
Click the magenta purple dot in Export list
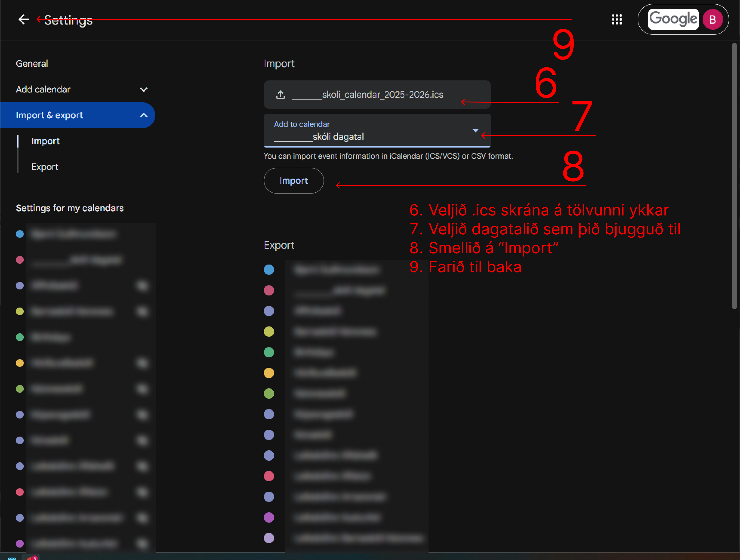pos(269,517)
